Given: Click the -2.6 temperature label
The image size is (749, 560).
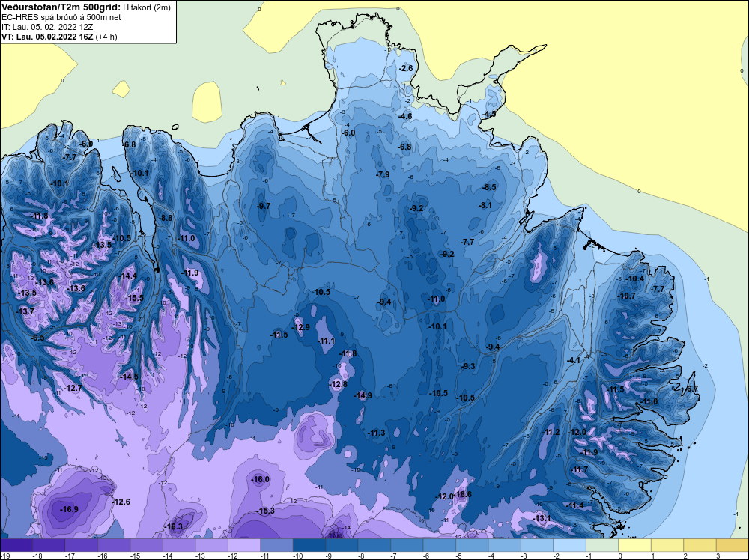Looking at the screenshot, I should point(405,68).
